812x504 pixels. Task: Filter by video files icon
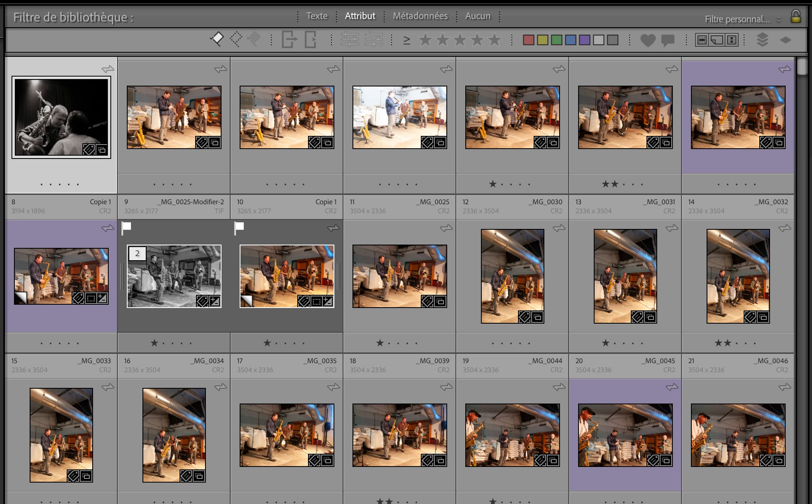tap(732, 40)
